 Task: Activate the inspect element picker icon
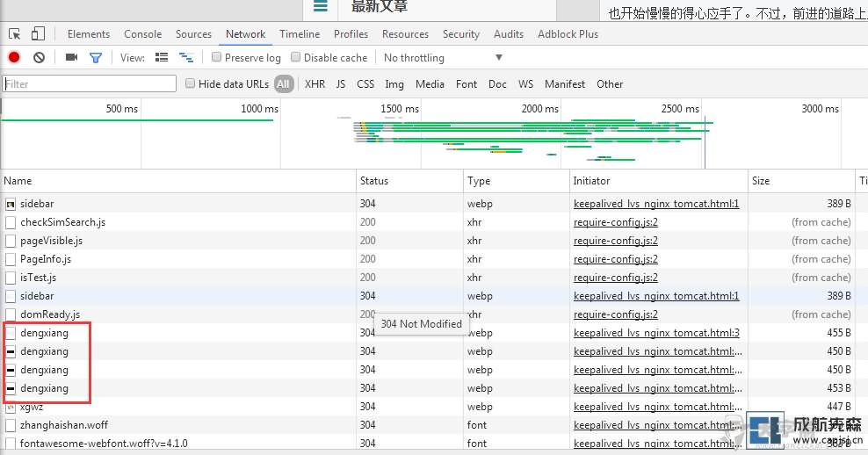pyautogui.click(x=15, y=34)
